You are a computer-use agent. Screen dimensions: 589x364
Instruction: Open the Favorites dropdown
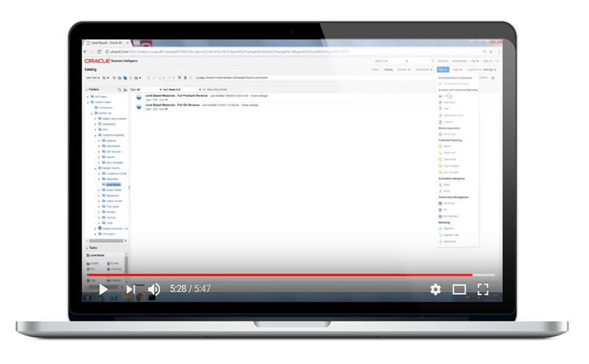pyautogui.click(x=403, y=69)
